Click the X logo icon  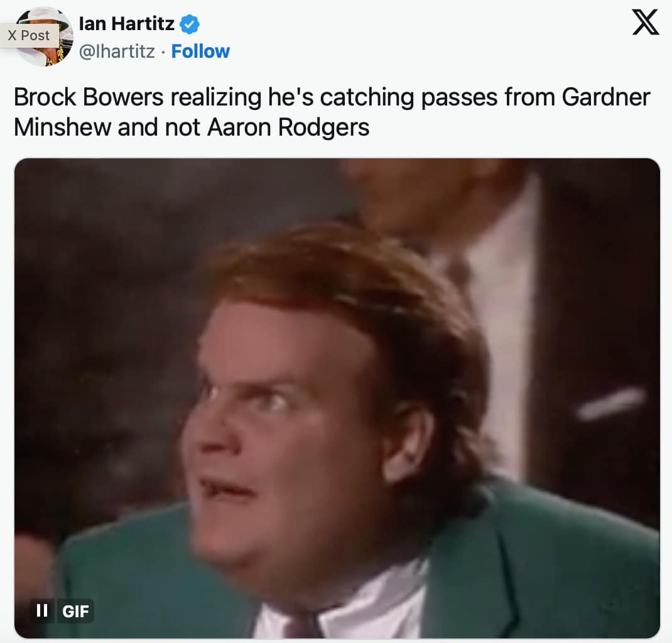pos(646,23)
